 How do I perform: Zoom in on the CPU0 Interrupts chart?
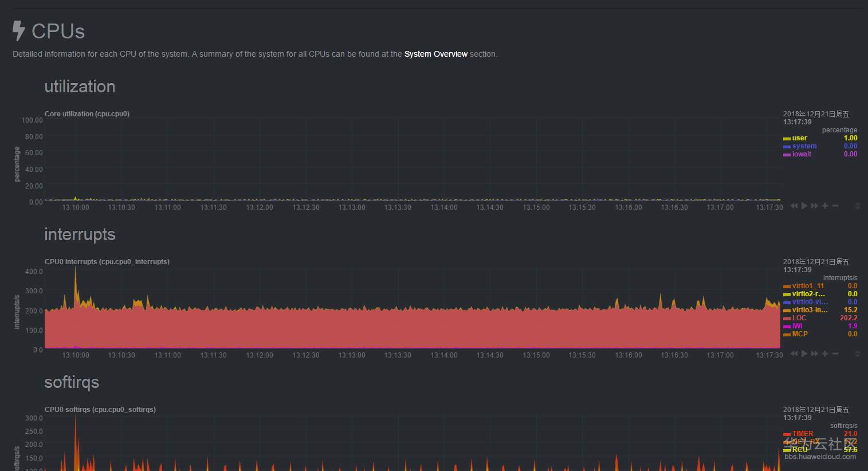point(825,354)
